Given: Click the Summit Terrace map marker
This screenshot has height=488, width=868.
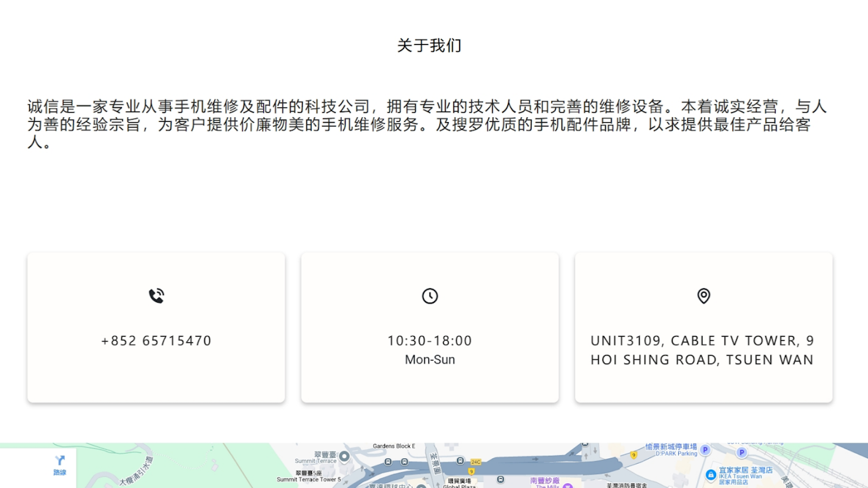Looking at the screenshot, I should [x=344, y=456].
